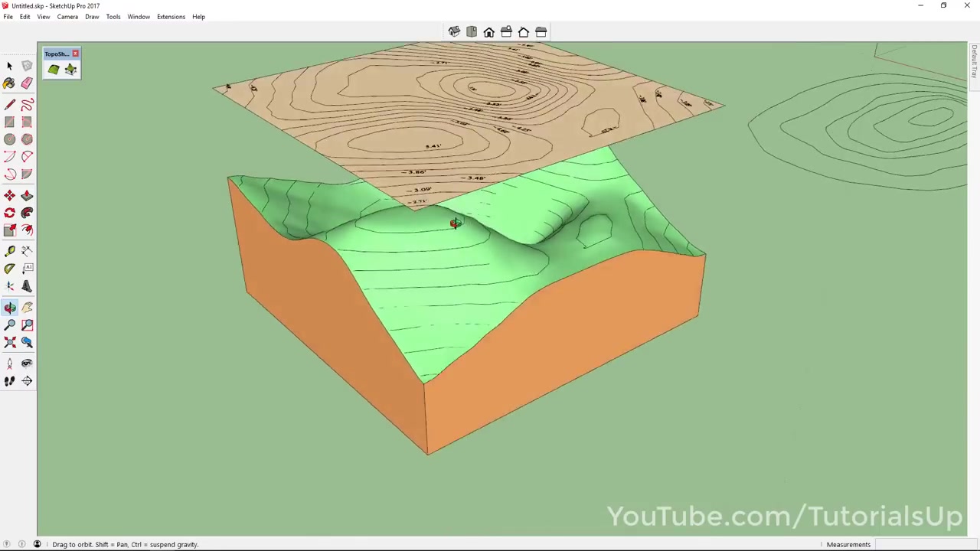
Task: Open the Camera menu
Action: click(x=67, y=16)
